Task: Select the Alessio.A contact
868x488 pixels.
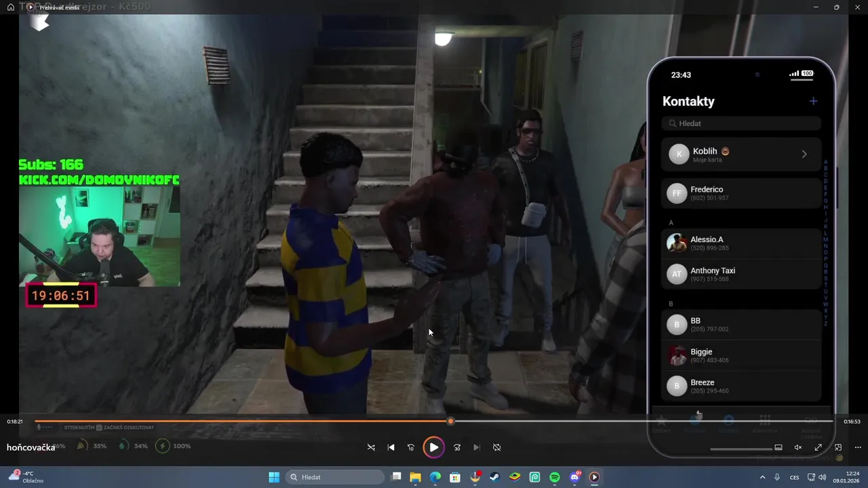Action: point(741,243)
